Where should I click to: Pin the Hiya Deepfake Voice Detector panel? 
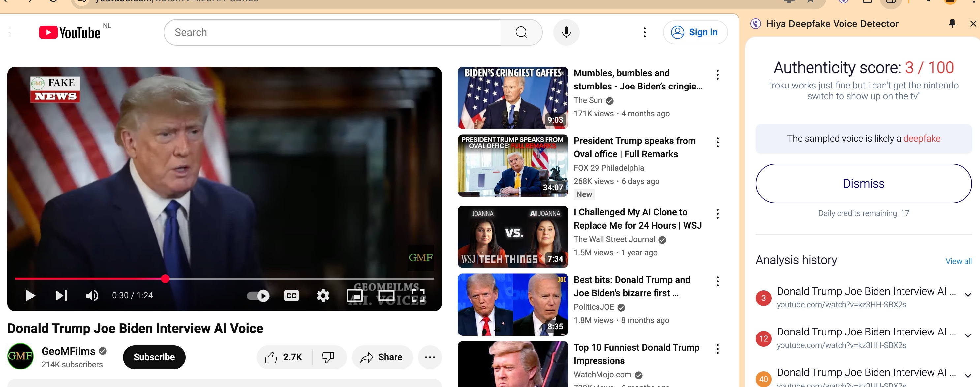click(952, 24)
